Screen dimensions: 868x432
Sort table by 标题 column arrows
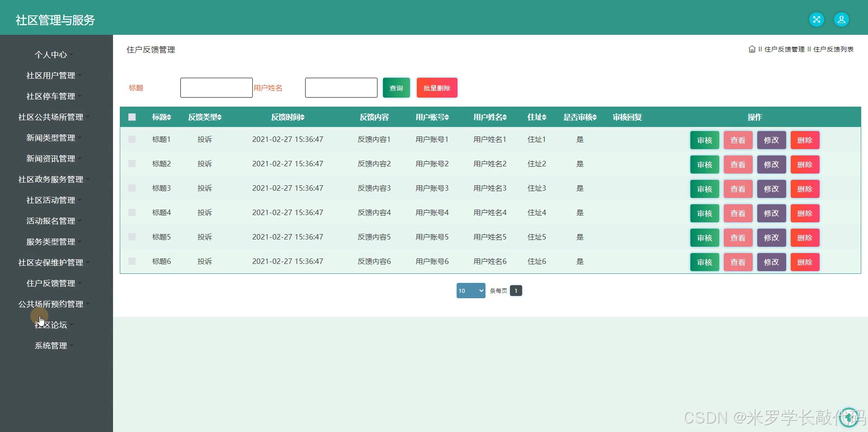pyautogui.click(x=169, y=117)
